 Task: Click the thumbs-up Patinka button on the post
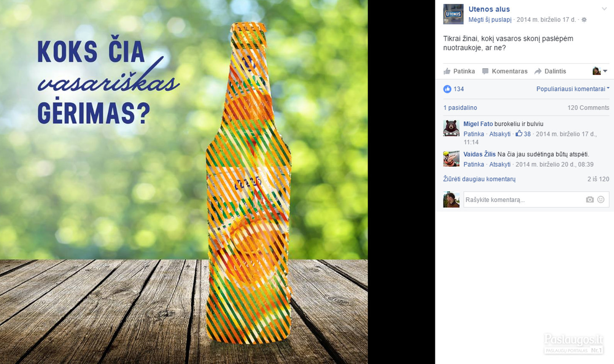pyautogui.click(x=459, y=71)
